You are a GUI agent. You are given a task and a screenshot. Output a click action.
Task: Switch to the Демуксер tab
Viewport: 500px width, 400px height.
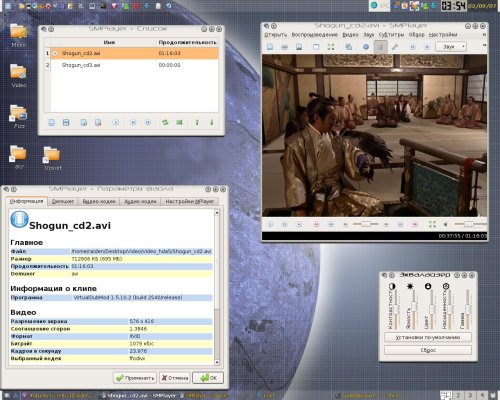(x=63, y=201)
